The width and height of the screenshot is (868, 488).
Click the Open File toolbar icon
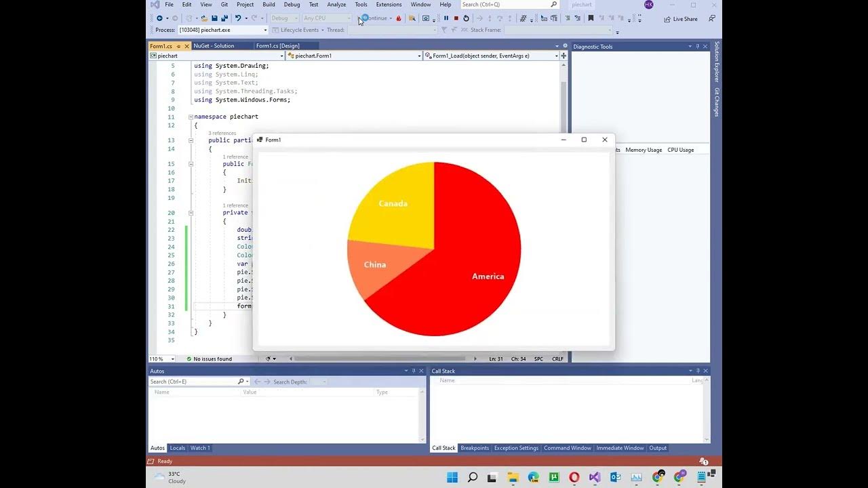(x=204, y=18)
